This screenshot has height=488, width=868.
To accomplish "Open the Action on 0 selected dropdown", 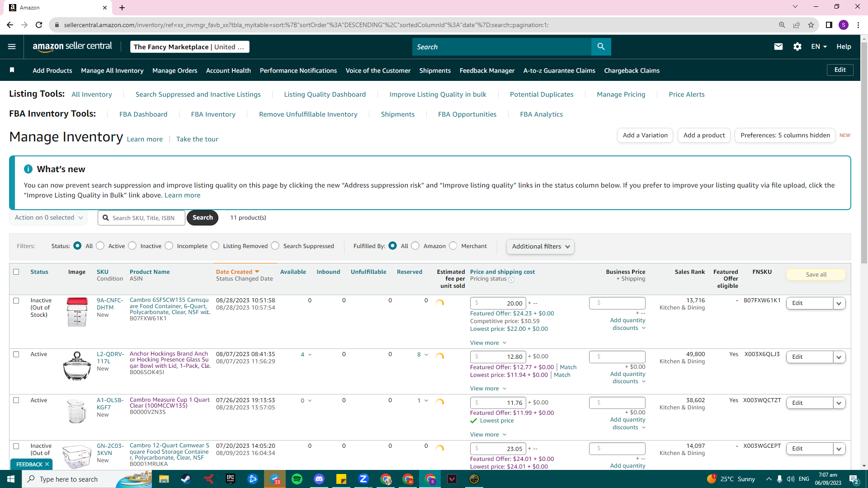I will [x=48, y=218].
